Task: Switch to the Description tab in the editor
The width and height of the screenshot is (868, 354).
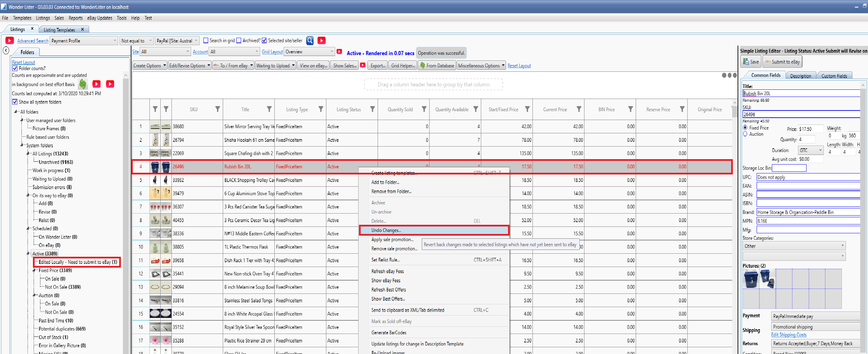Action: click(x=800, y=76)
